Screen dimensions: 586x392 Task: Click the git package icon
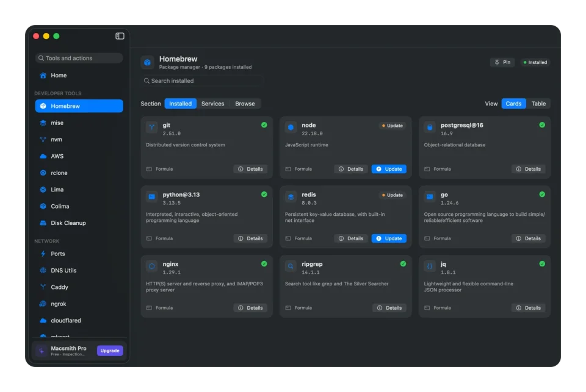[x=152, y=127]
